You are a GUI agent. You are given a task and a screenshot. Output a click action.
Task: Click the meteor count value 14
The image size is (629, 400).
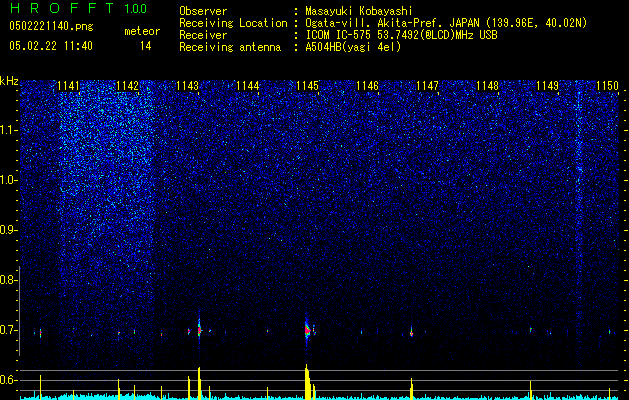point(146,46)
